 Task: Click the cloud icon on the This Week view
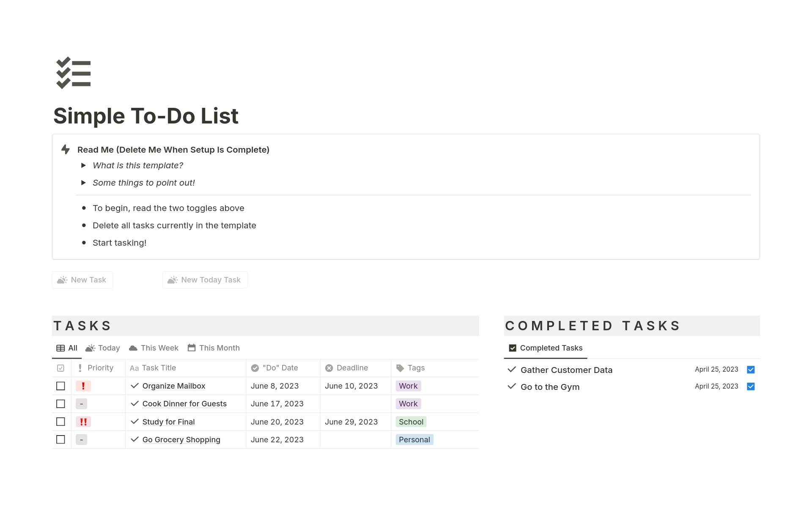tap(133, 348)
